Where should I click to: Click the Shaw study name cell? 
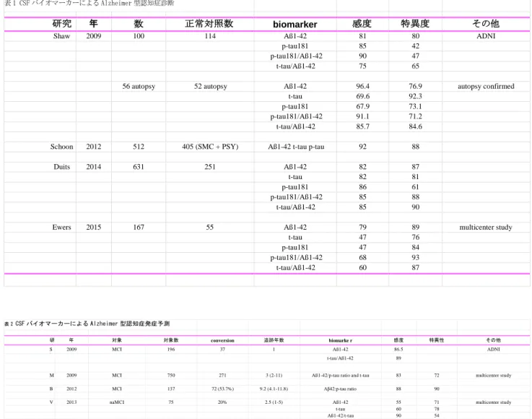click(x=62, y=36)
